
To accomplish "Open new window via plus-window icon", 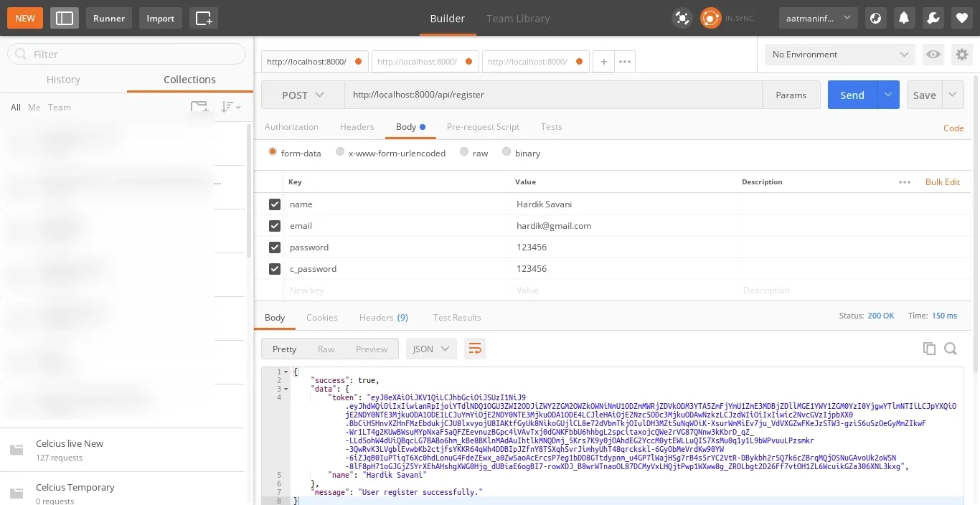I will point(204,18).
